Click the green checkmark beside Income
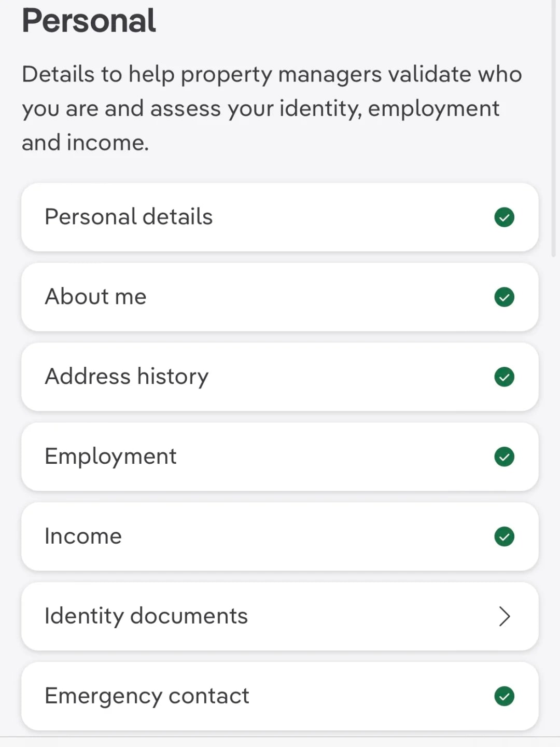This screenshot has width=560, height=747. (504, 537)
